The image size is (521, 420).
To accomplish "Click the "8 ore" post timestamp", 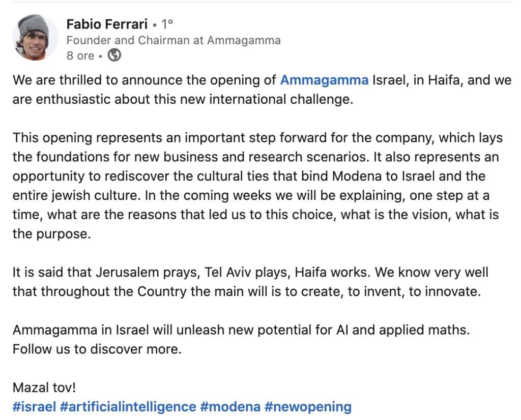I will point(80,55).
